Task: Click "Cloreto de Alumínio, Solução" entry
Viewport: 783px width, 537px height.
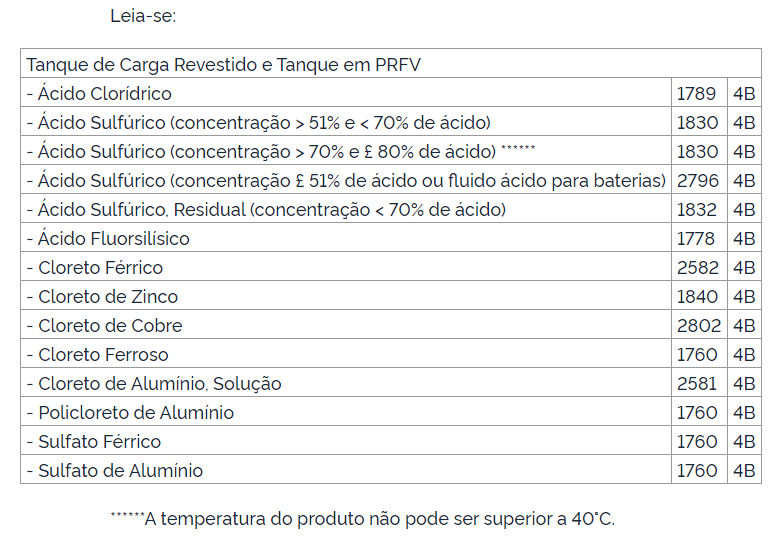Action: (154, 384)
